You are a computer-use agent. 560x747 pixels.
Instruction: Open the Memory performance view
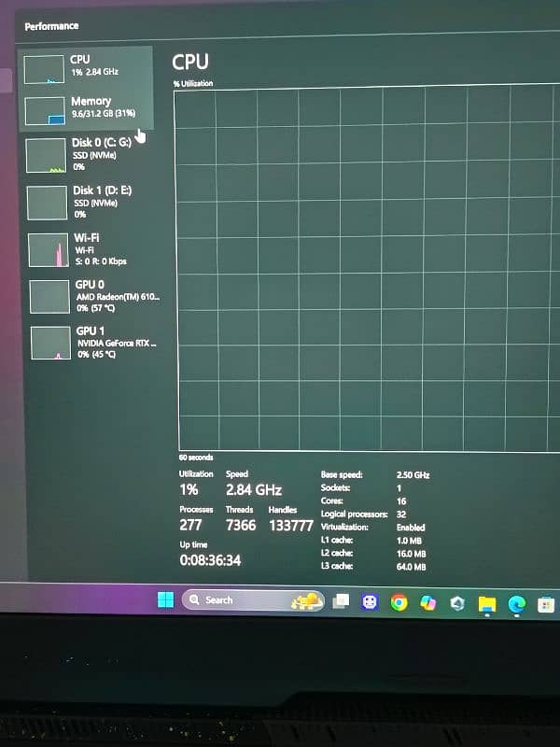point(87,110)
